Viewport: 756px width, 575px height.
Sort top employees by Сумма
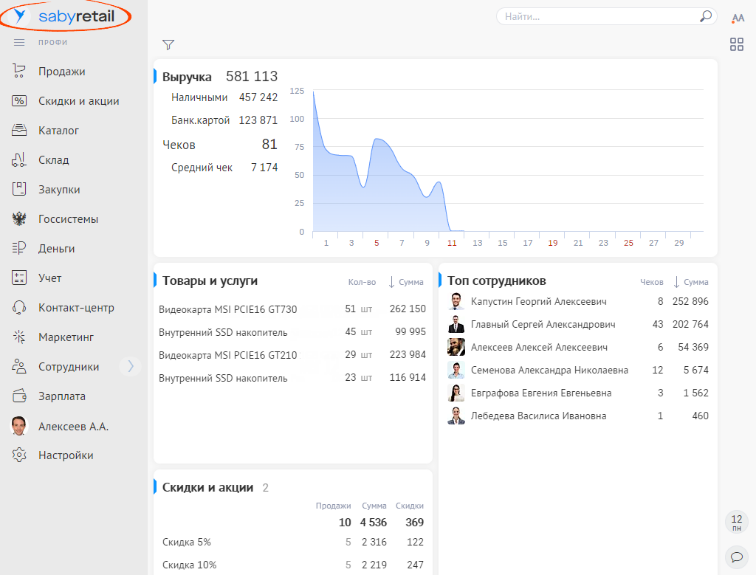pos(690,282)
